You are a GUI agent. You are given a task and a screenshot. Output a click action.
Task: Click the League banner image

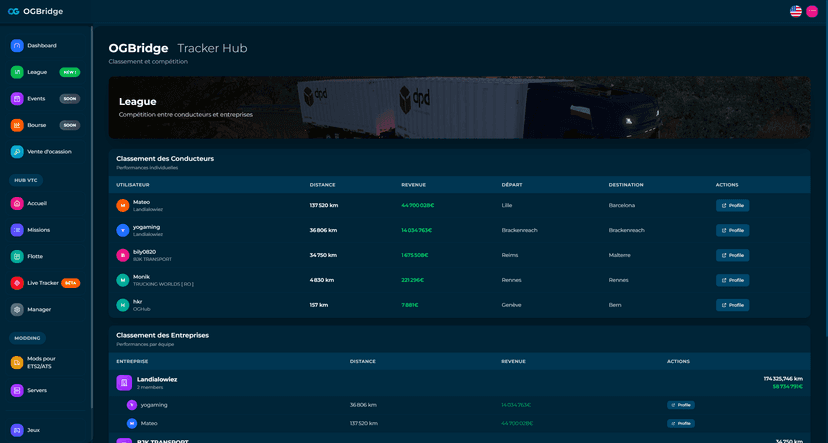pos(459,107)
